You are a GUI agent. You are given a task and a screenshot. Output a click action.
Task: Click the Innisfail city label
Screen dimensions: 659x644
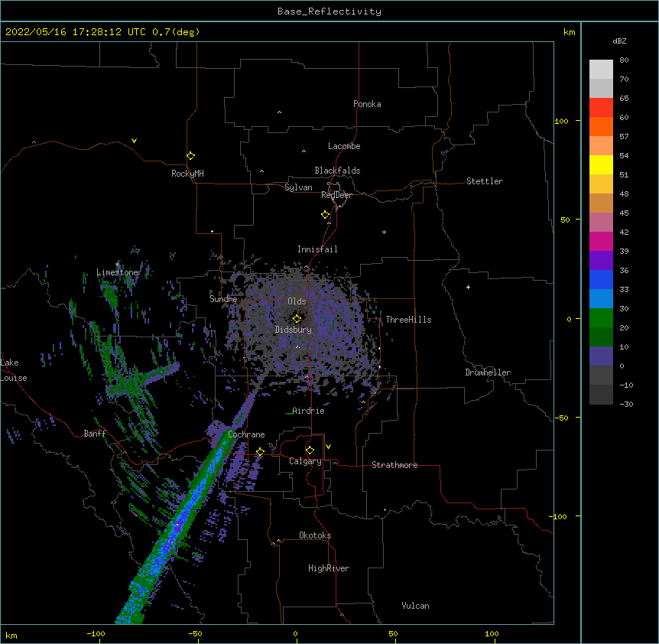pyautogui.click(x=317, y=249)
